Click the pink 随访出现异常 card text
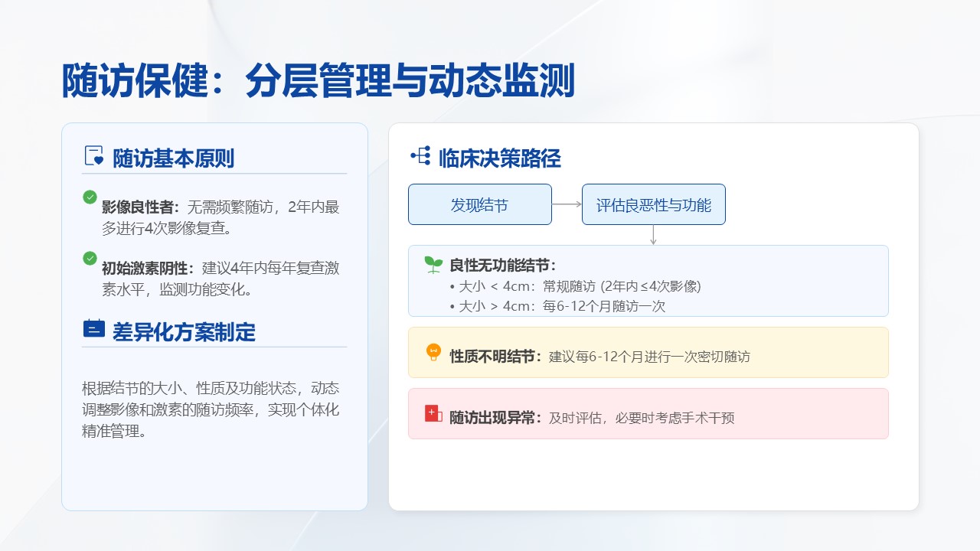The image size is (980, 551). point(592,418)
